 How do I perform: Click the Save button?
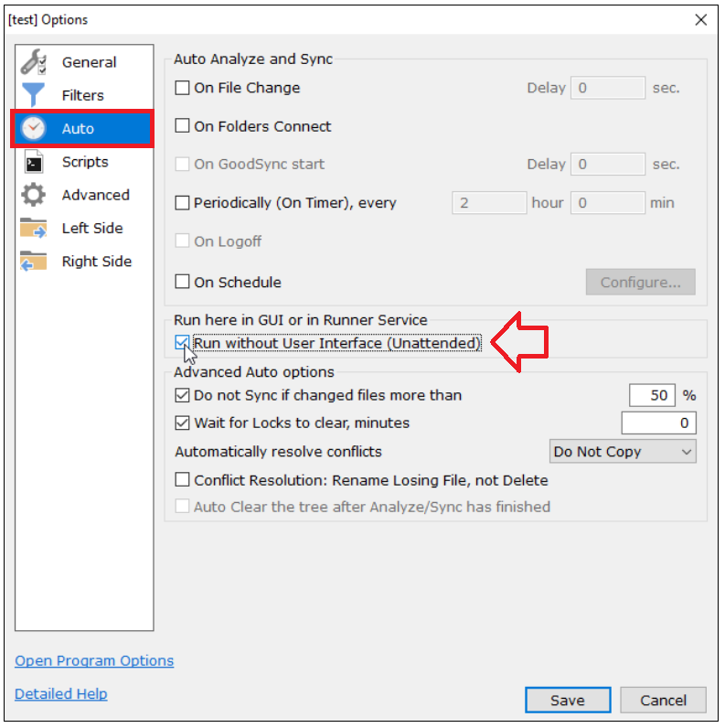point(567,701)
